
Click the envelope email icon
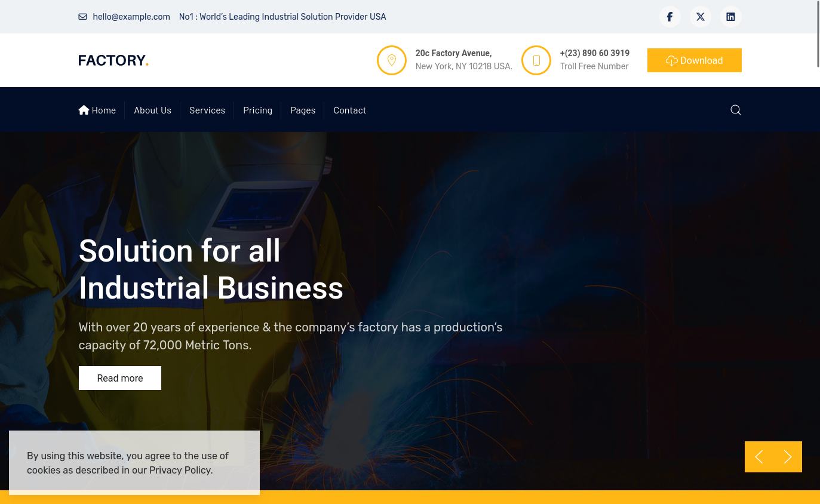click(x=82, y=17)
